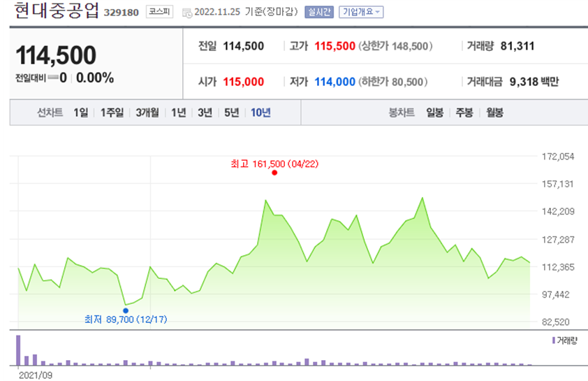Click the 2021/09 date axis label
This screenshot has width=588, height=381.
tap(36, 375)
